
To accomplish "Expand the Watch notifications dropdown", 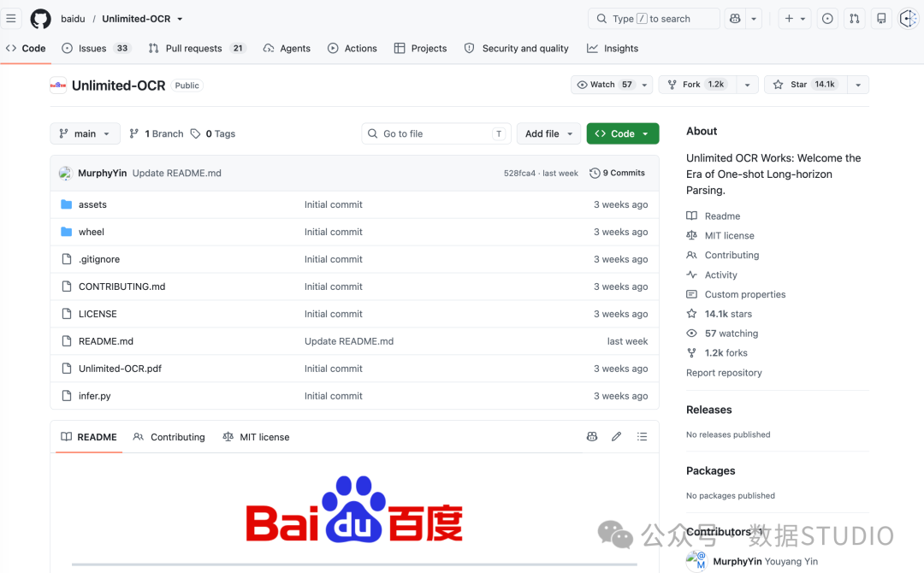I will click(612, 85).
